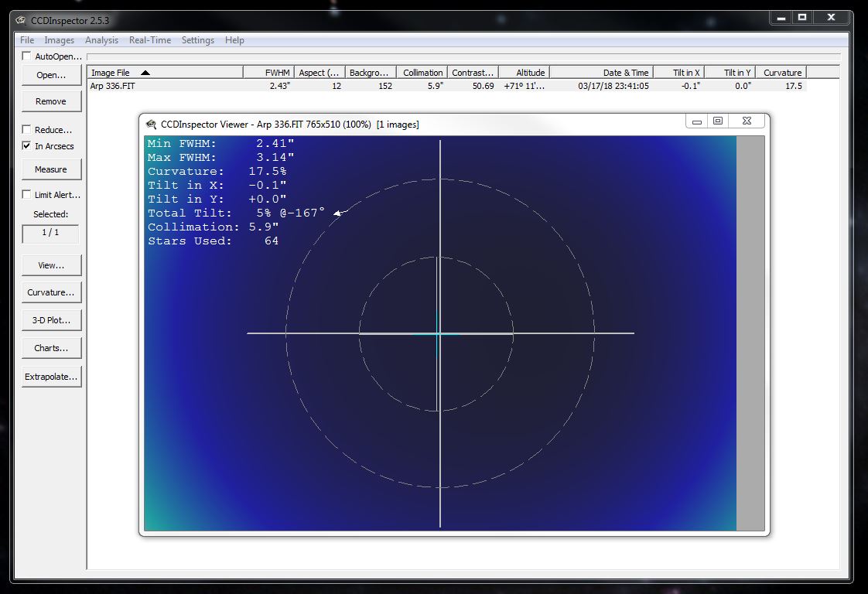868x594 pixels.
Task: Sort by the Tilt in Y column header
Action: coord(730,73)
